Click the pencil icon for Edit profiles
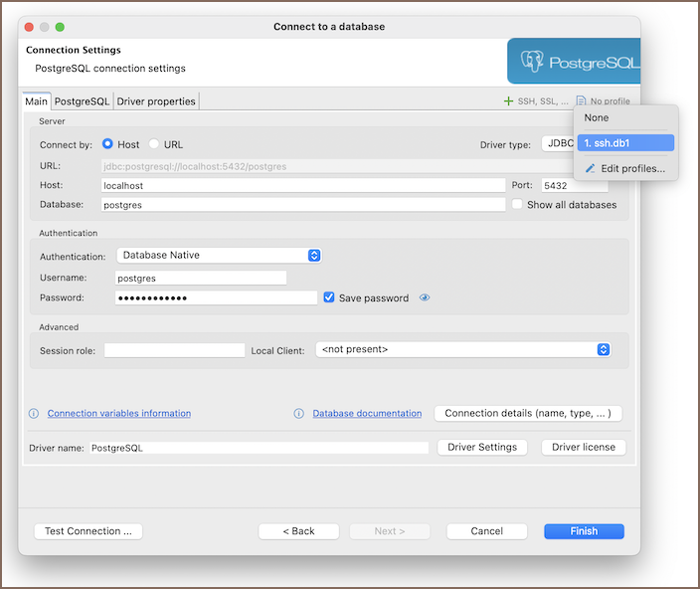This screenshot has width=700, height=589. coord(590,169)
